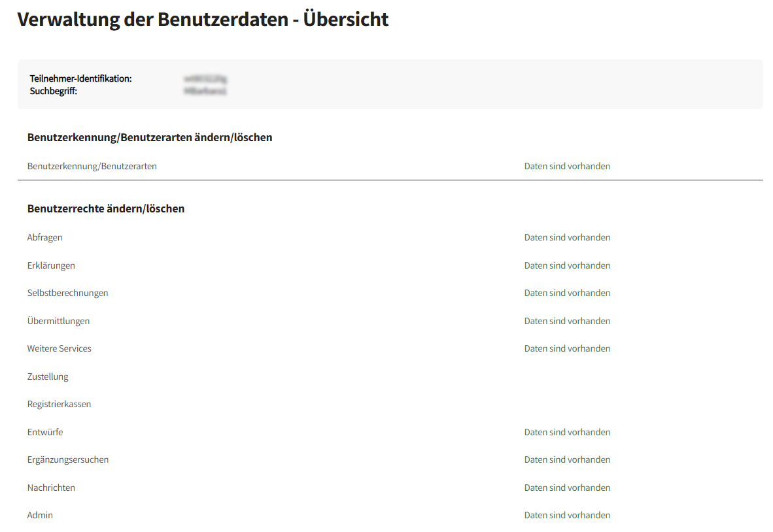Image resolution: width=773 pixels, height=532 pixels.
Task: Open Übermittlungen permissions
Action: [x=58, y=321]
